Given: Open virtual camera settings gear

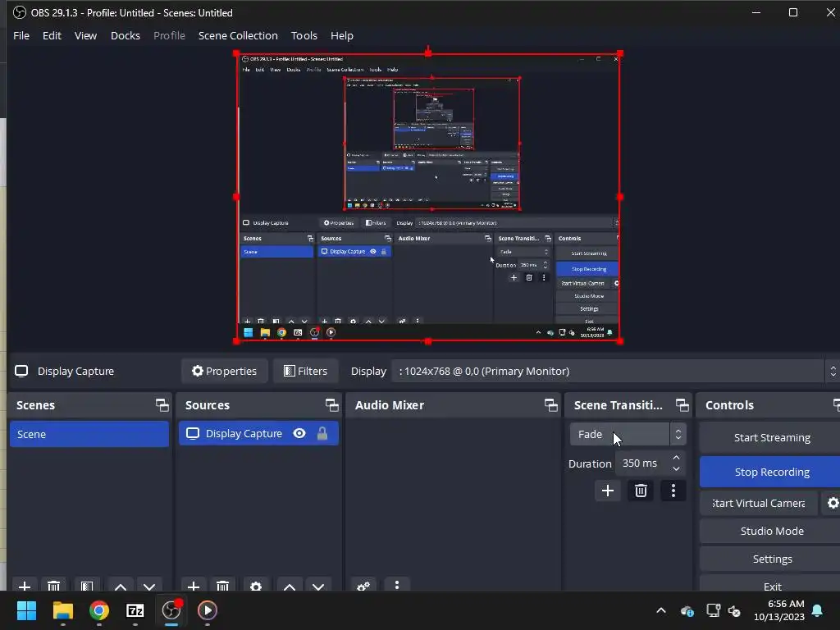Looking at the screenshot, I should (832, 503).
